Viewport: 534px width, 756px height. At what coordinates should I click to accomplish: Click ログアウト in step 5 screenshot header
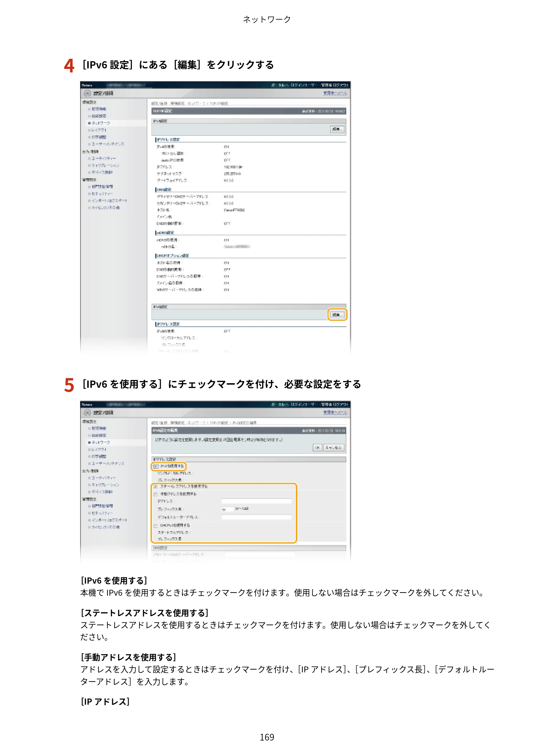click(x=340, y=404)
